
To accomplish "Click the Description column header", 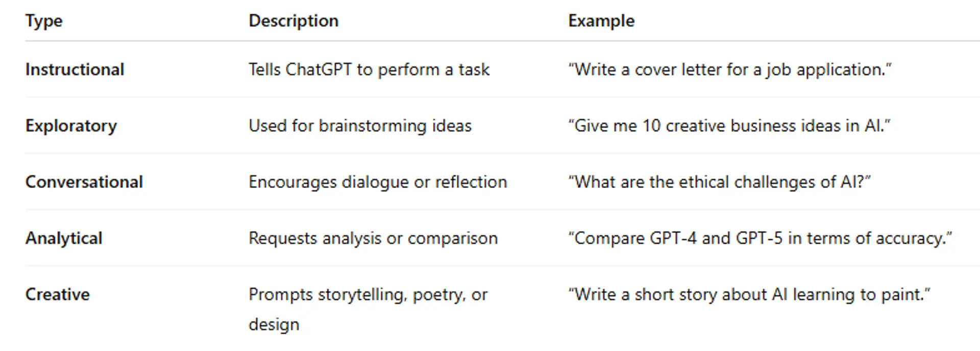I will click(293, 21).
